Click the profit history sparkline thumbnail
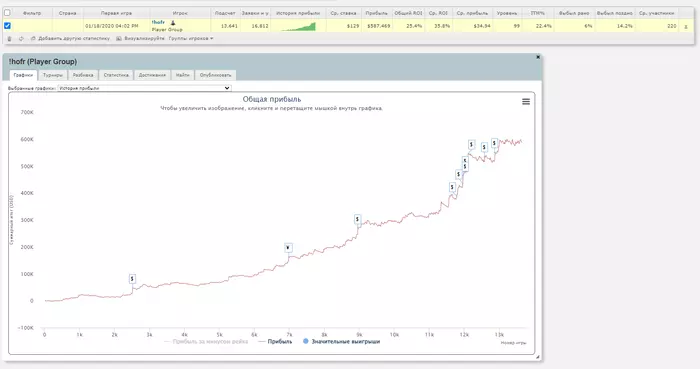 click(298, 26)
